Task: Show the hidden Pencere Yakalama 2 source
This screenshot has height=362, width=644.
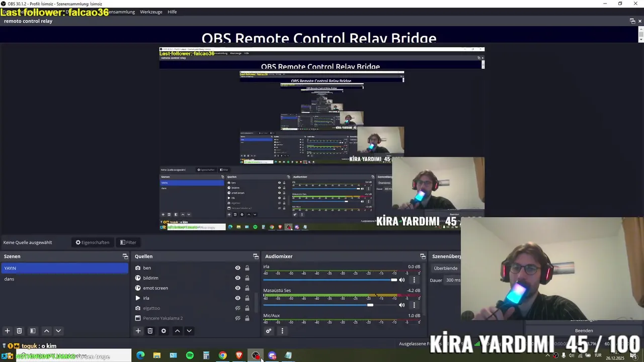Action: point(238,318)
